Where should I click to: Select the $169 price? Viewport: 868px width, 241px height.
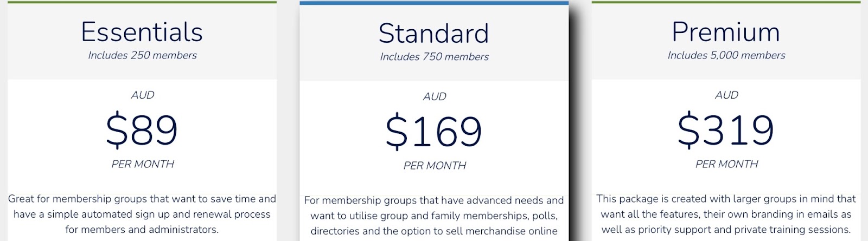[x=434, y=132]
